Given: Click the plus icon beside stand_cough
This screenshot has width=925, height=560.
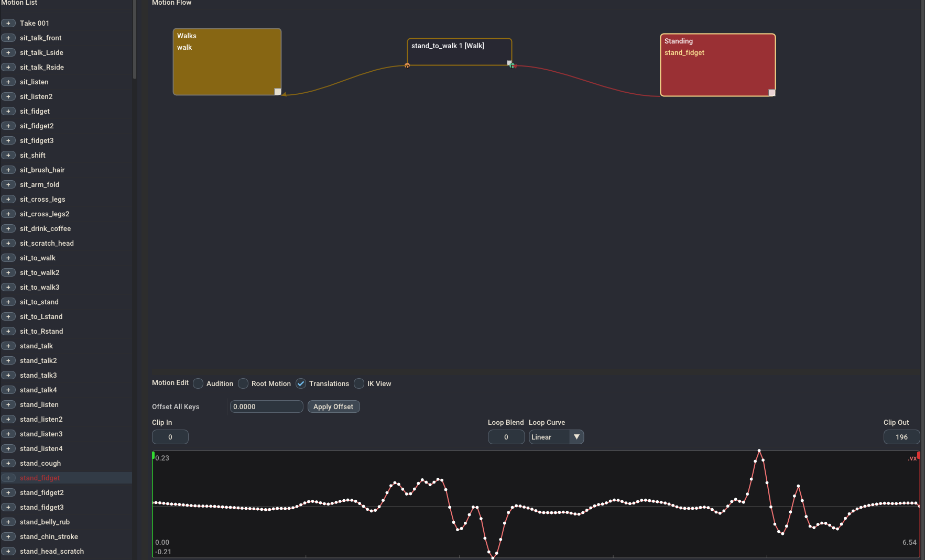Looking at the screenshot, I should tap(8, 463).
